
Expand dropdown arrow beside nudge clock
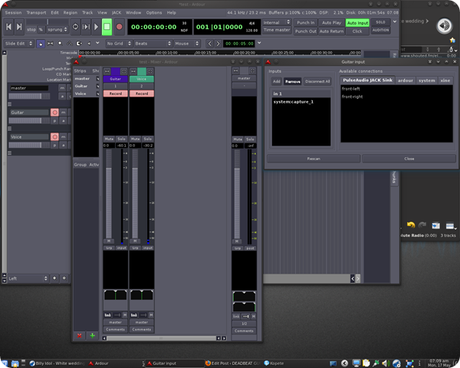pos(260,43)
